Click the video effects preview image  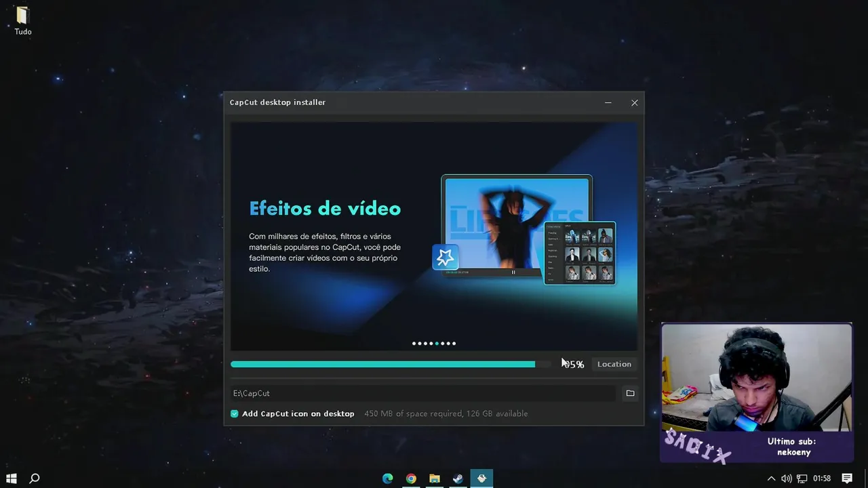517,226
